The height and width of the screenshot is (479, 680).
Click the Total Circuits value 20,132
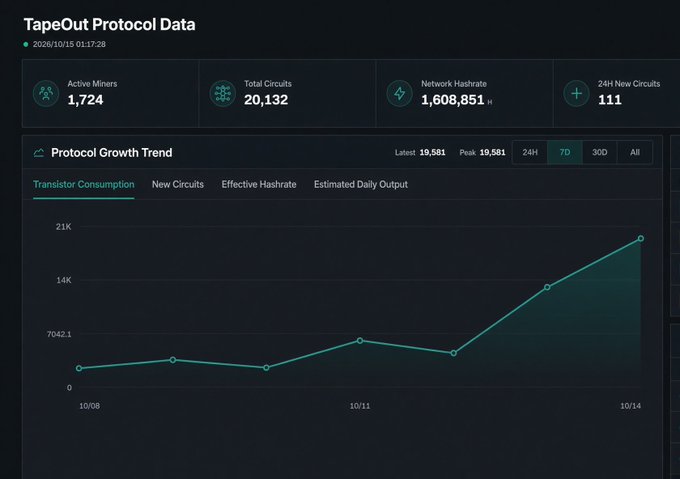266,100
